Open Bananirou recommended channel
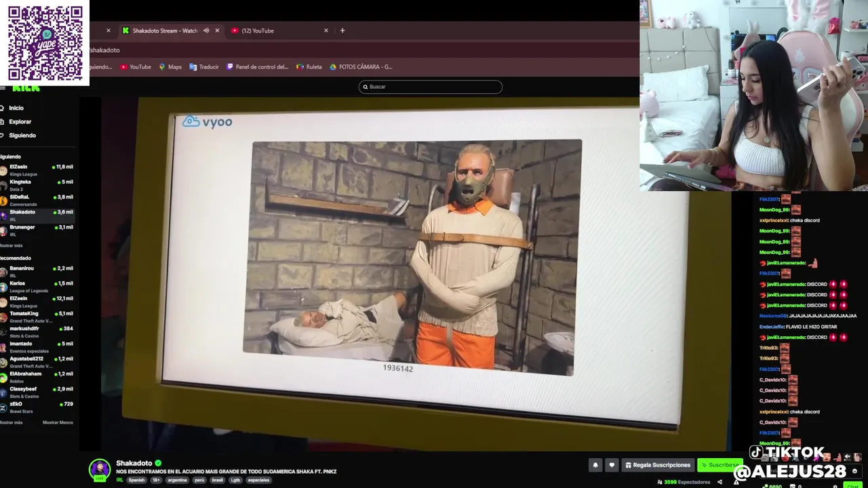868x488 pixels. pyautogui.click(x=37, y=271)
